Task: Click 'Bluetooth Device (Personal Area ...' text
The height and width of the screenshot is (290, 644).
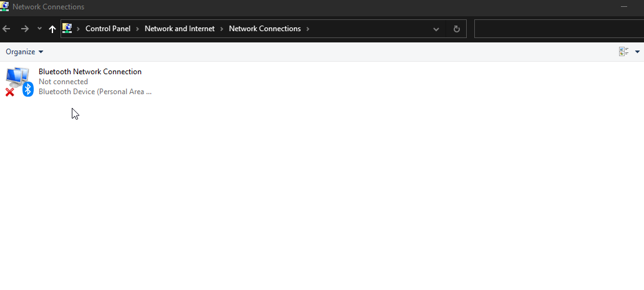Action: click(x=95, y=92)
